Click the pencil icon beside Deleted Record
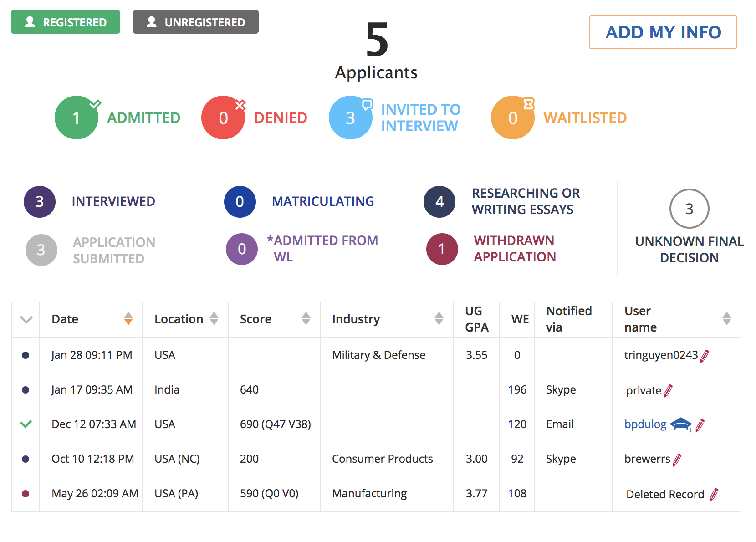The image size is (756, 542). coord(714,494)
